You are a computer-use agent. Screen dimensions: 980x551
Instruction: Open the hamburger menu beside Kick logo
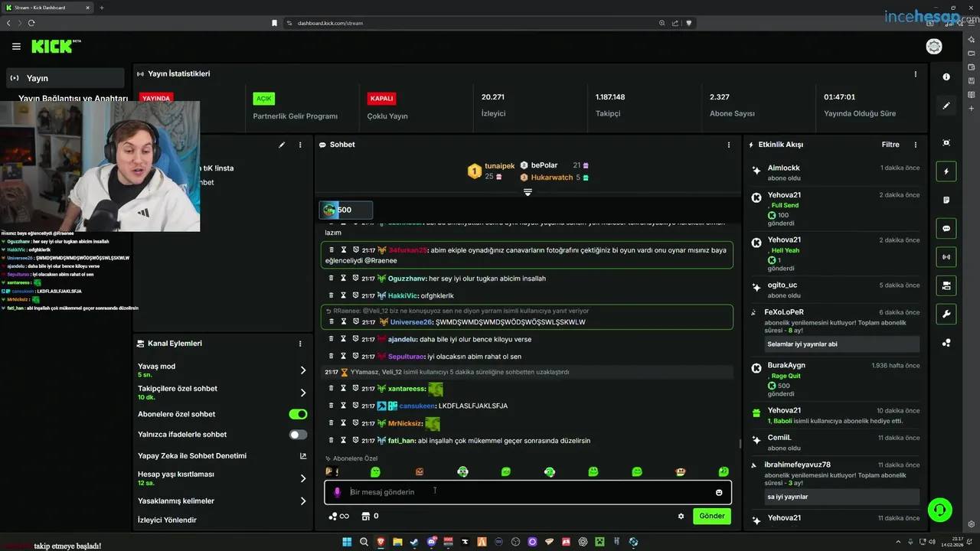(16, 47)
